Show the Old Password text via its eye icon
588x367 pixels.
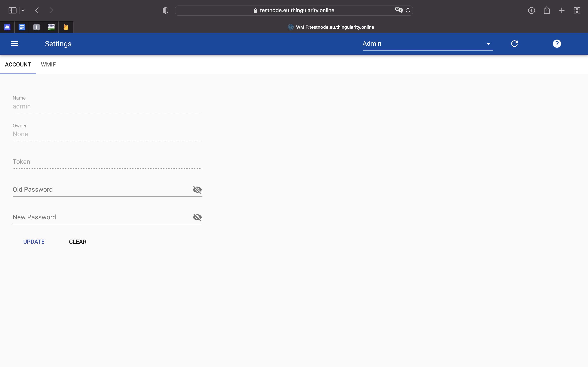tap(197, 190)
